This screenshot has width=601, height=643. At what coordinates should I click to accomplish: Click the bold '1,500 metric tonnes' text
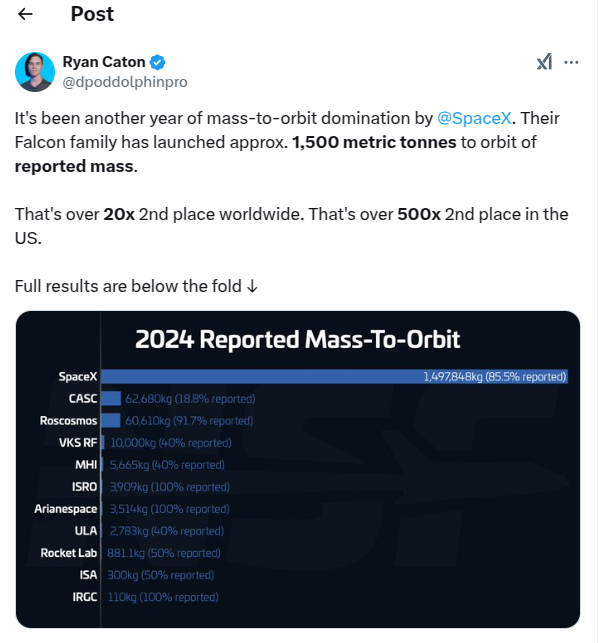pos(375,142)
